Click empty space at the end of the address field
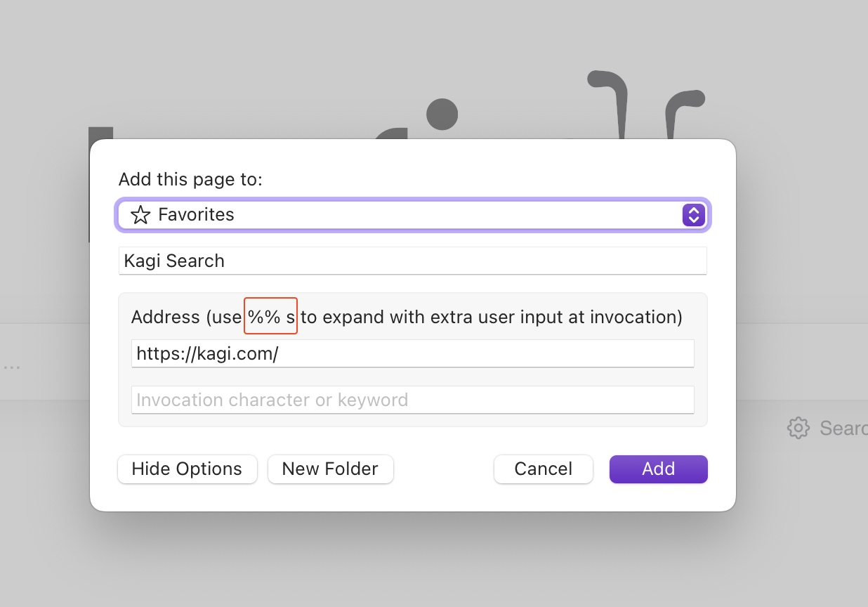 click(x=562, y=353)
